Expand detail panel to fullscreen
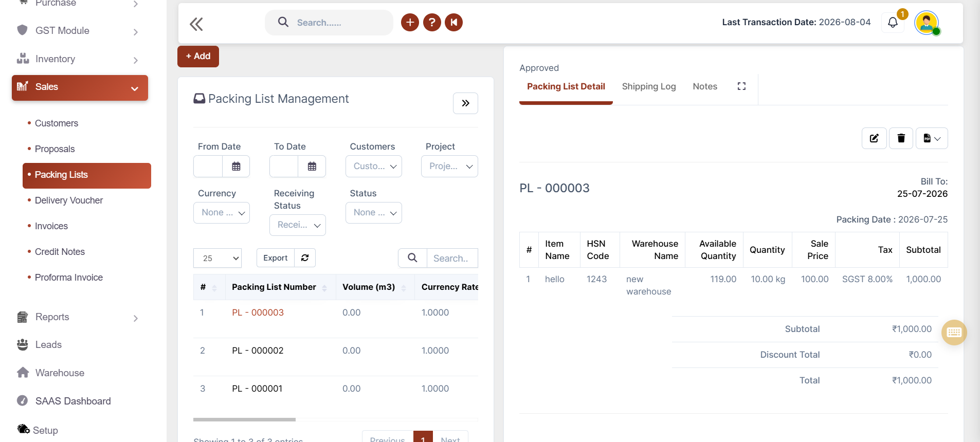The image size is (980, 442). point(741,86)
